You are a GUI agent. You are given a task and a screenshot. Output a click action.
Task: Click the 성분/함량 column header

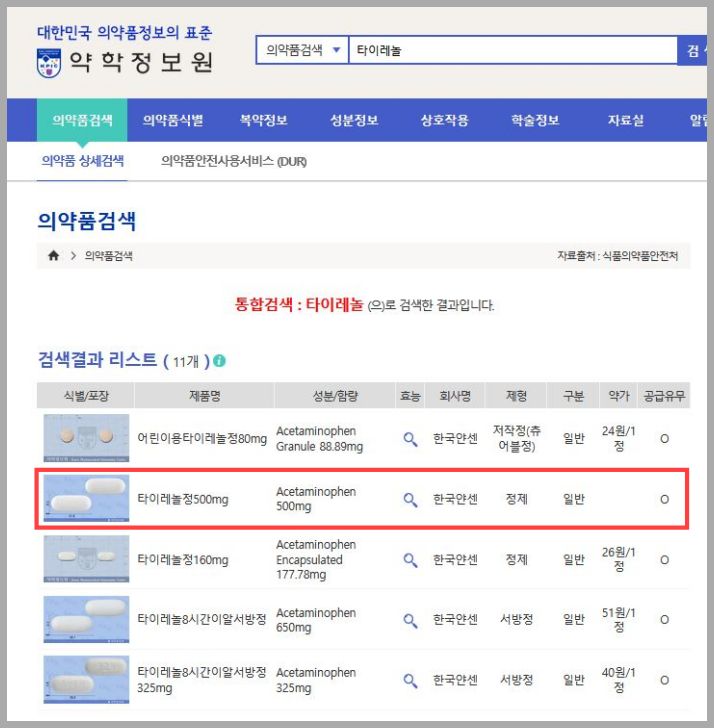pyautogui.click(x=335, y=396)
